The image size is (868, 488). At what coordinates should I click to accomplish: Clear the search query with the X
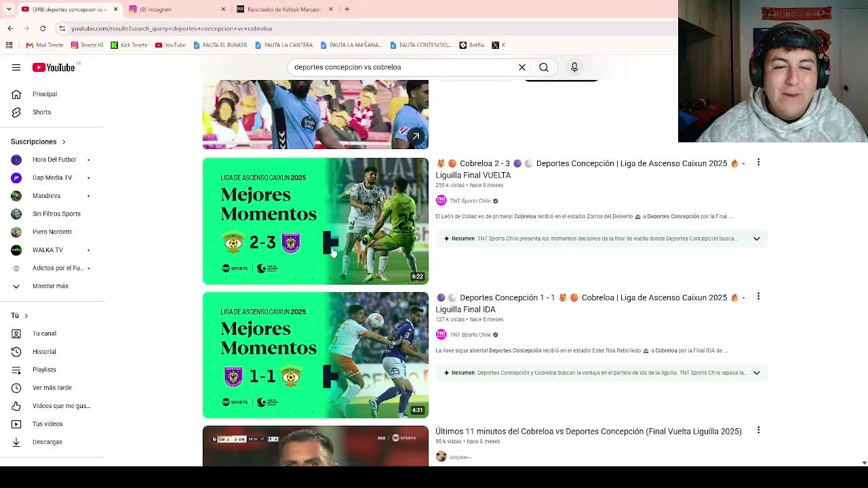click(x=522, y=67)
